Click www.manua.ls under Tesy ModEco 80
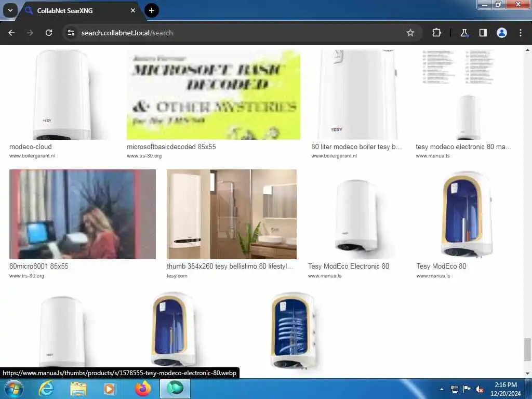 point(433,276)
